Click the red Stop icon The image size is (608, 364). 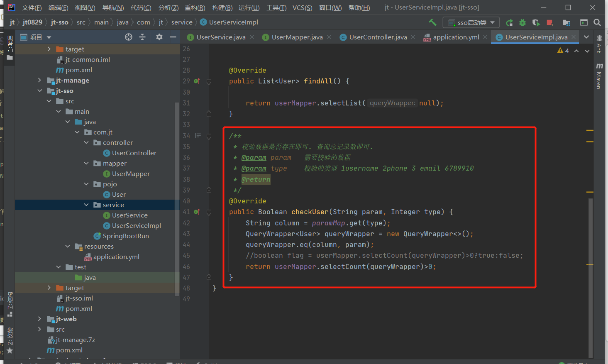coord(549,22)
